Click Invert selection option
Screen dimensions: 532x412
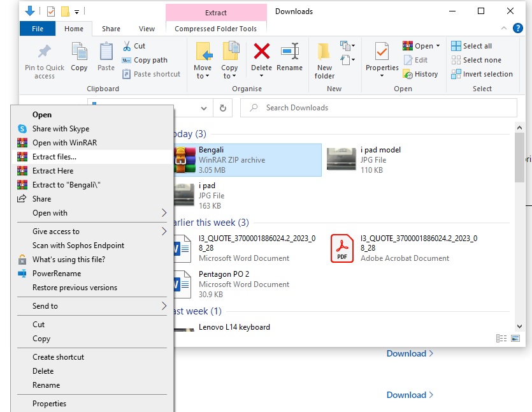click(x=481, y=74)
